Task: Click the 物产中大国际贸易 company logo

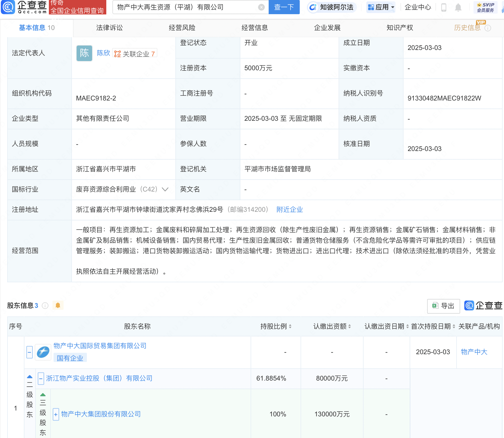Action: pyautogui.click(x=43, y=352)
